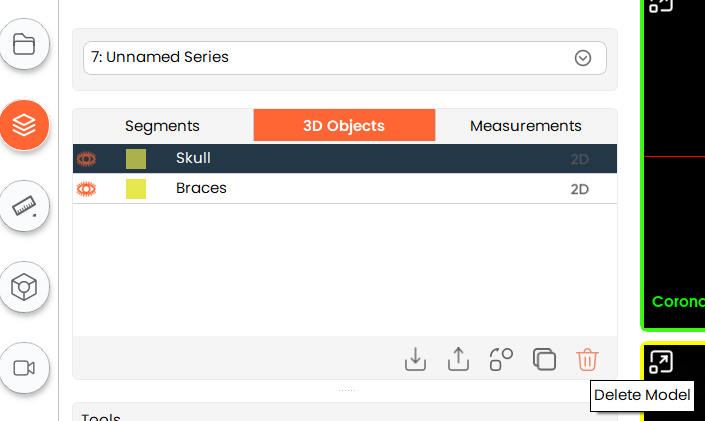The height and width of the screenshot is (421, 705).
Task: Click the shapes icon beside duplicate
Action: click(x=501, y=359)
